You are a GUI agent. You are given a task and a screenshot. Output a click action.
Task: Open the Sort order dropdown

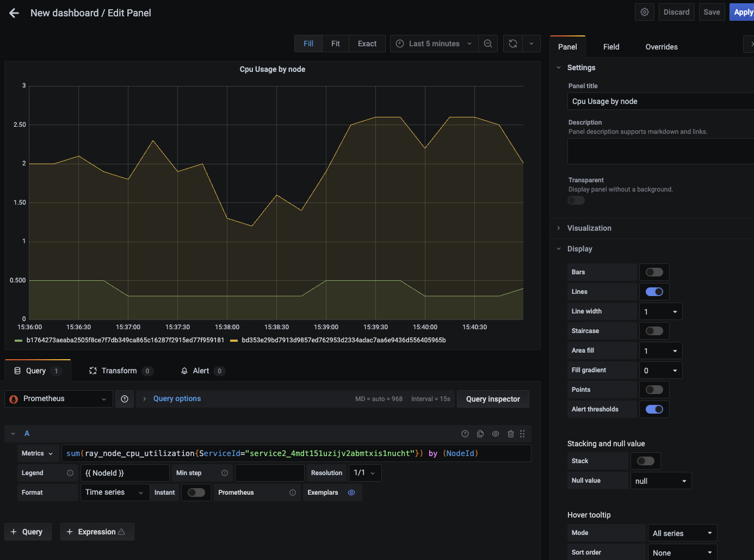(683, 552)
